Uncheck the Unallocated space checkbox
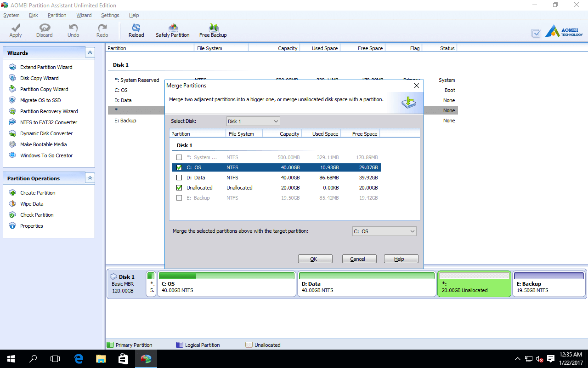Image resolution: width=588 pixels, height=368 pixels. tap(179, 188)
